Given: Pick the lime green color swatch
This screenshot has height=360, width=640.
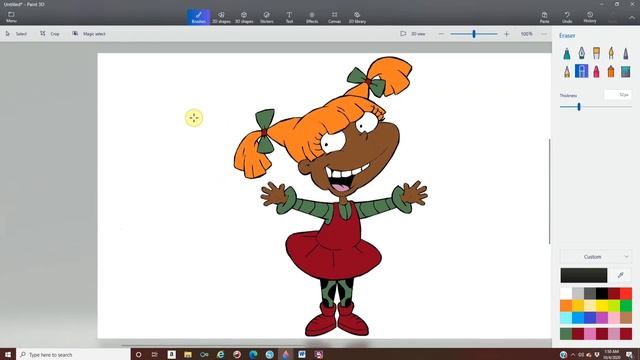Looking at the screenshot, I should (614, 305).
